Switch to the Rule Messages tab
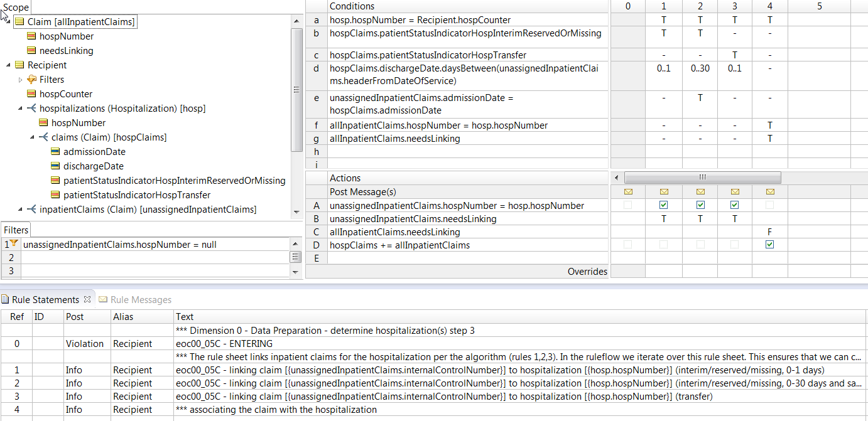868x421 pixels. pyautogui.click(x=135, y=300)
